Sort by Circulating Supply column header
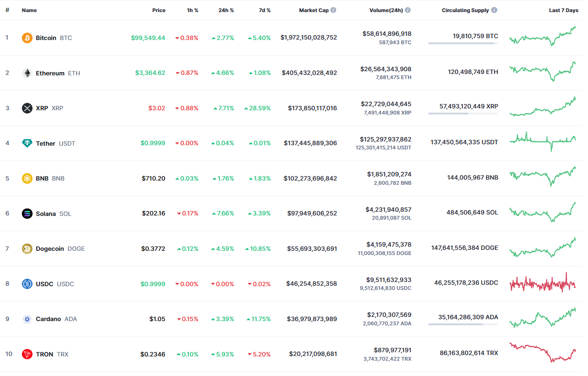588x376 pixels. click(465, 10)
